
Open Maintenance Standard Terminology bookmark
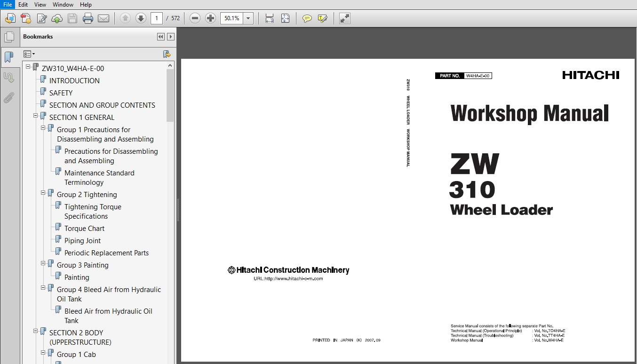point(99,178)
